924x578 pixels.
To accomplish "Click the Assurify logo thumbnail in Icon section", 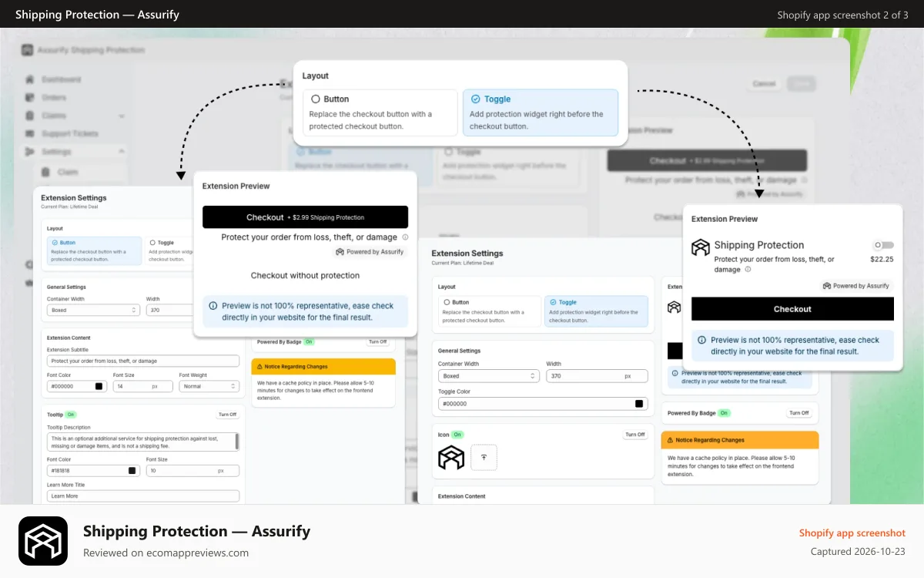I will pyautogui.click(x=451, y=458).
